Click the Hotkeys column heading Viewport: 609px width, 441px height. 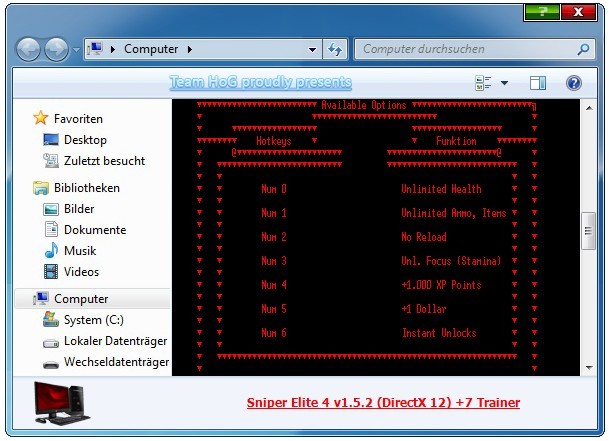(x=273, y=141)
